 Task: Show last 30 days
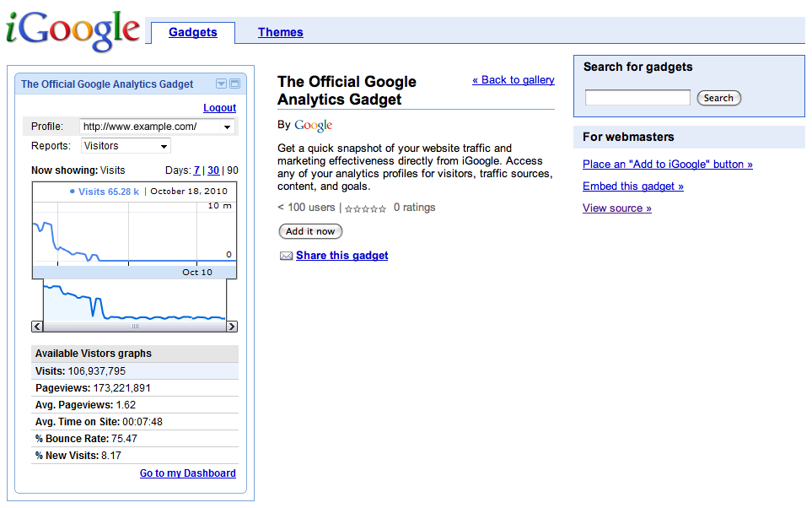[x=213, y=170]
